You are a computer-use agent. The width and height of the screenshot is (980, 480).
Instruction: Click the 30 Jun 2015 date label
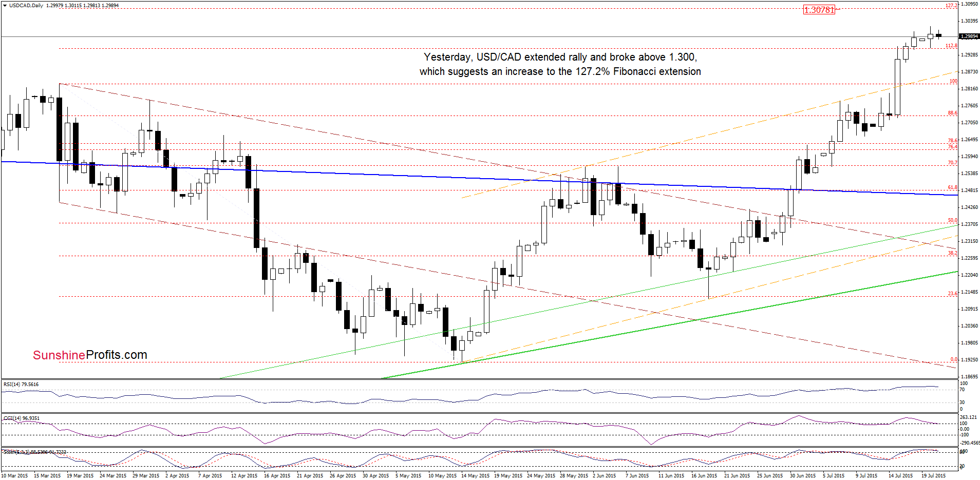pos(803,475)
